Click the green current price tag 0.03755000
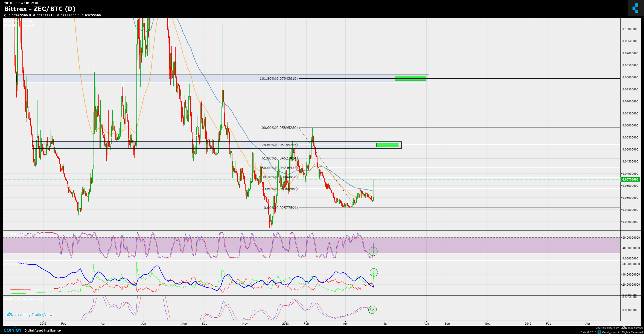 [x=631, y=179]
